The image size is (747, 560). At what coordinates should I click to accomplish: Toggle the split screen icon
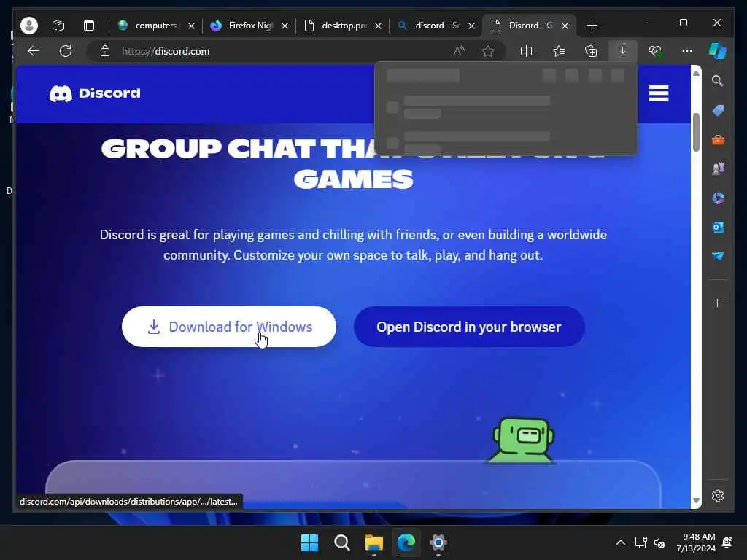point(526,51)
